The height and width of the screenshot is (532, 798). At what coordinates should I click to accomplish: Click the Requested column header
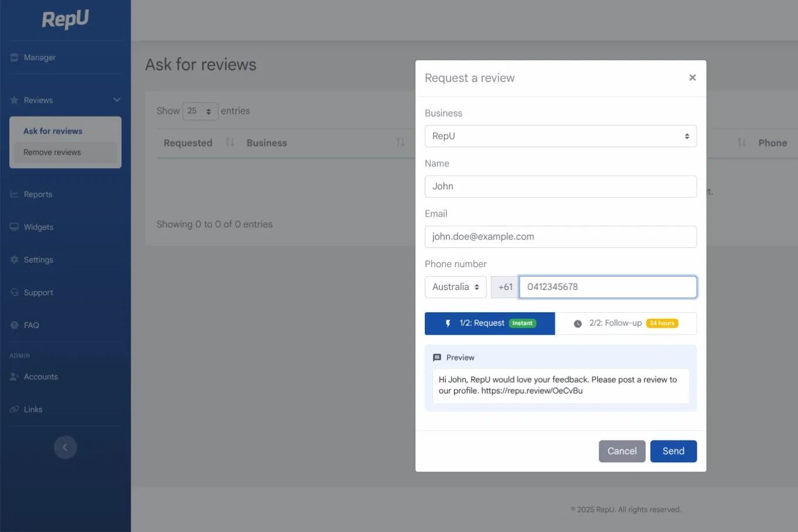pyautogui.click(x=188, y=143)
